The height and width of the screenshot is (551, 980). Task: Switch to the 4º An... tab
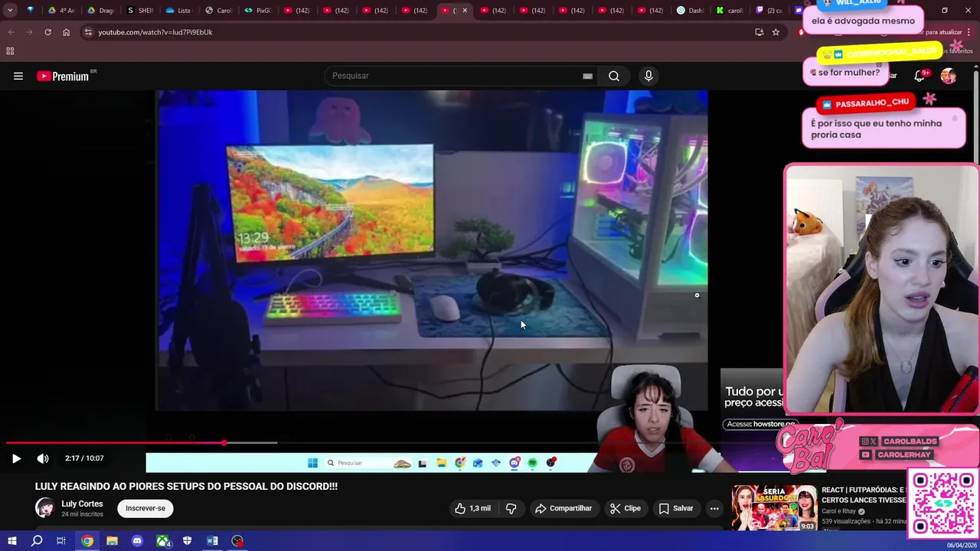coord(60,11)
